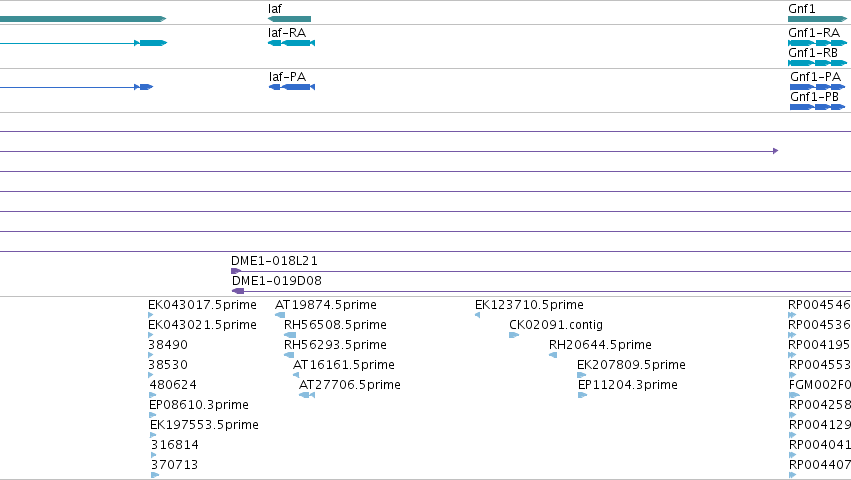Screen dimensions: 851x480
Task: Select the Gnf1-RB transcript glyph
Action: (817, 63)
